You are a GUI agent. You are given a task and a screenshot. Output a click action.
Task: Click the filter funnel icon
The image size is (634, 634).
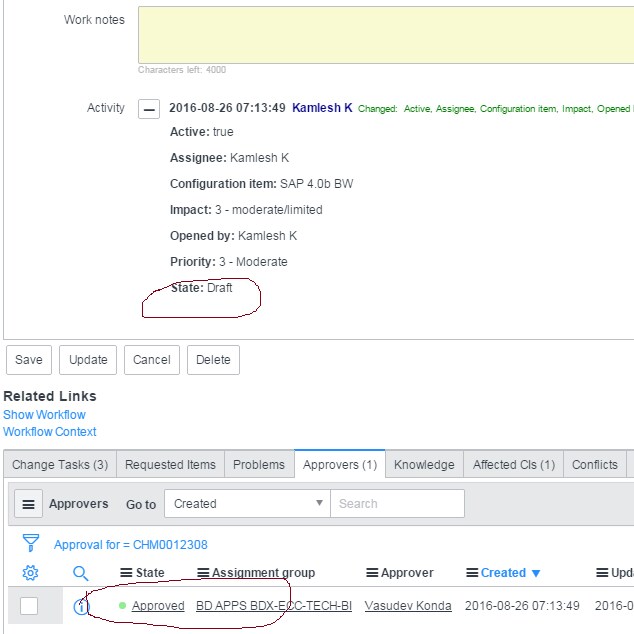(31, 543)
